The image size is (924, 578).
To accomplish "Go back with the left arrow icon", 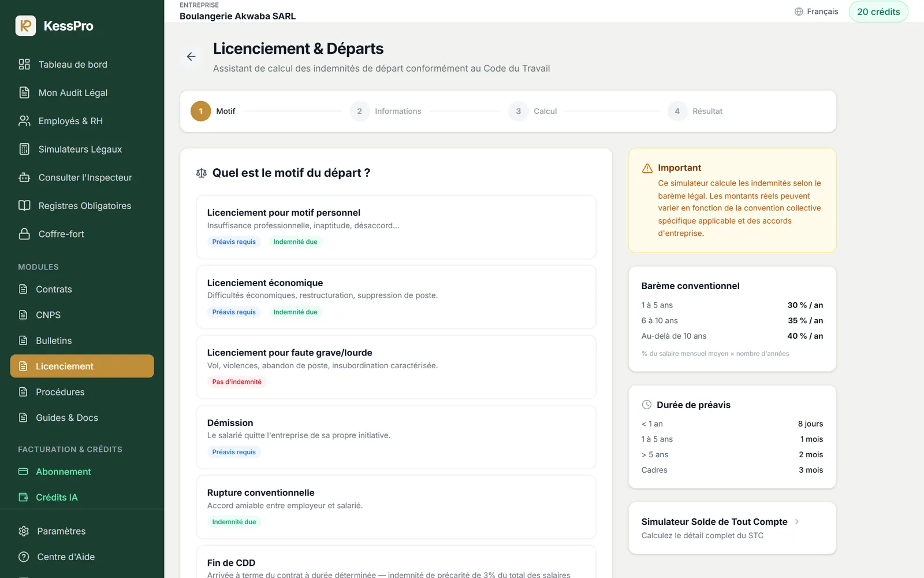I will [x=191, y=57].
